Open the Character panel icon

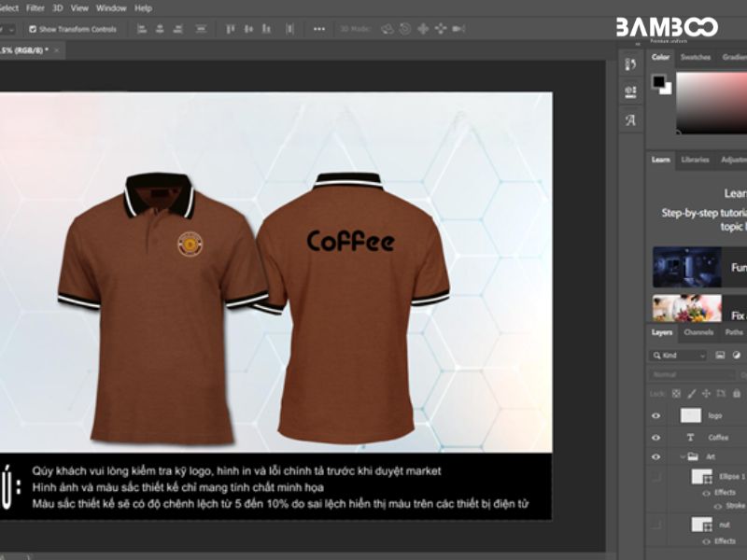click(x=630, y=120)
